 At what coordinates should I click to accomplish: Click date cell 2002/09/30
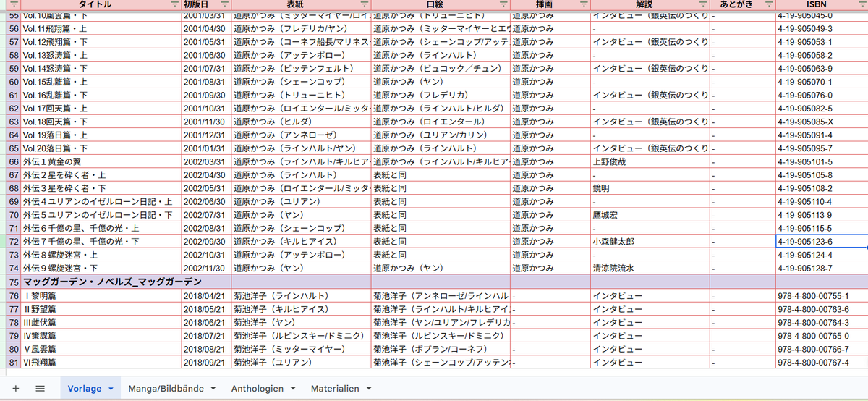[x=206, y=242]
